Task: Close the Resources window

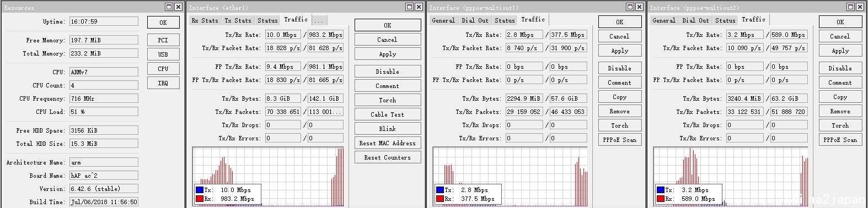Action: tap(178, 7)
